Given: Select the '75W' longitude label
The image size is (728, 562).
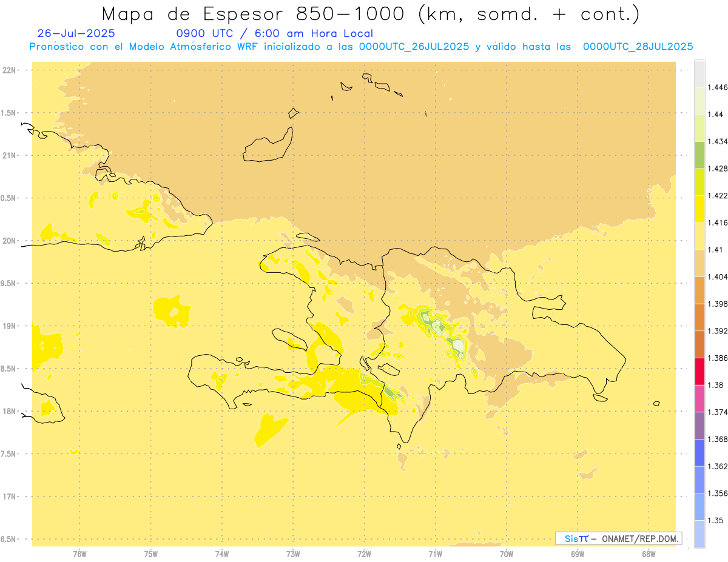Looking at the screenshot, I should 150,554.
